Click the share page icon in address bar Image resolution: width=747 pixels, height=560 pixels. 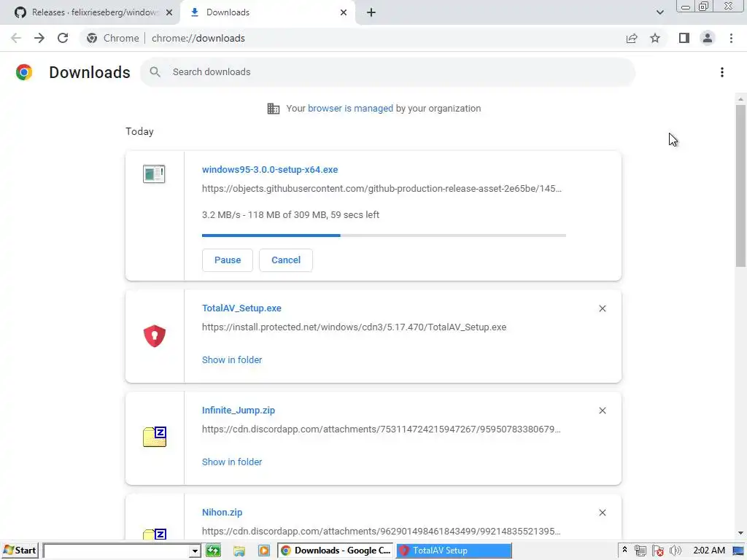pos(632,38)
